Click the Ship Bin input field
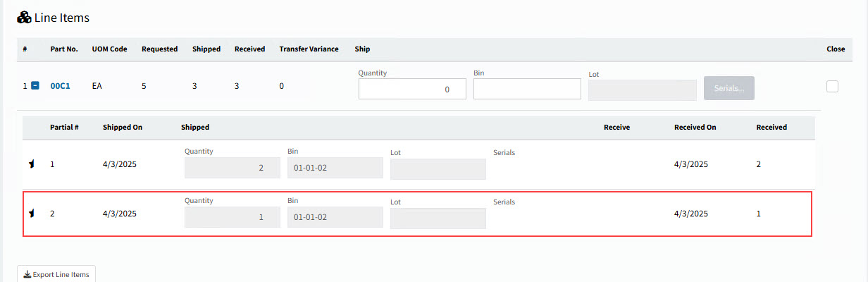Screen dimensions: 868x282 [x=527, y=89]
